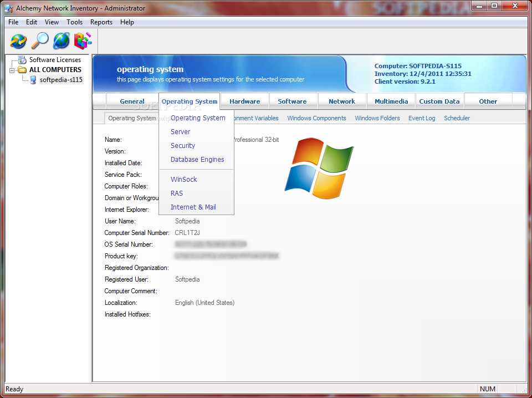
Task: Open the Scheduler sub-tab
Action: click(457, 118)
